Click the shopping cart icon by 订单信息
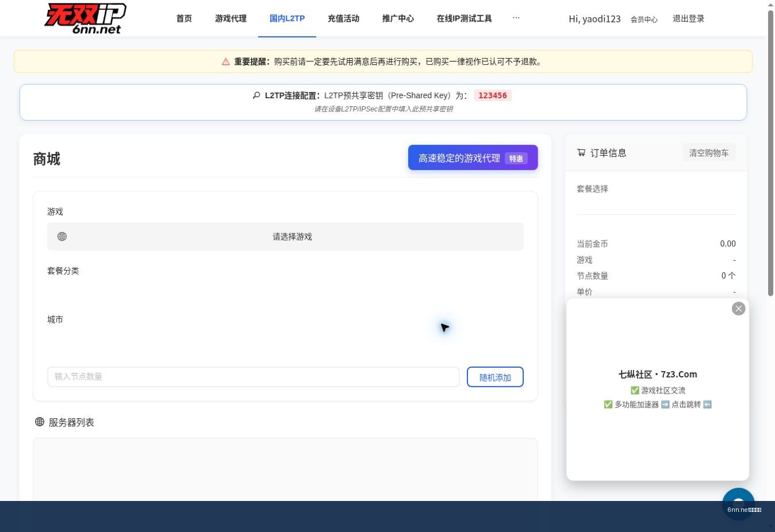The width and height of the screenshot is (775, 532). 581,153
